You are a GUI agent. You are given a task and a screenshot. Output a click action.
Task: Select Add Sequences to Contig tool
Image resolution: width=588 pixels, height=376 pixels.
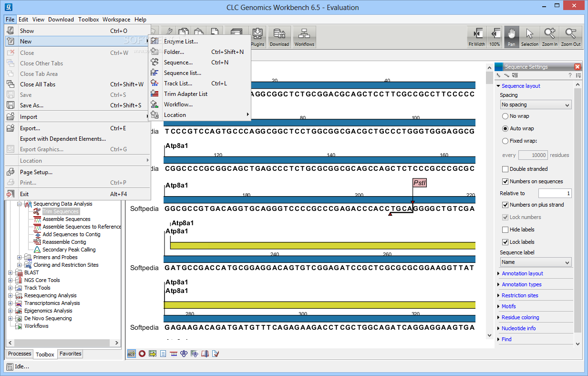pyautogui.click(x=71, y=234)
